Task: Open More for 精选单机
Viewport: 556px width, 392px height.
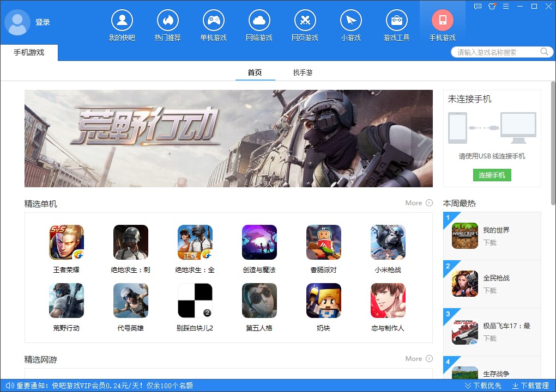Action: point(419,203)
